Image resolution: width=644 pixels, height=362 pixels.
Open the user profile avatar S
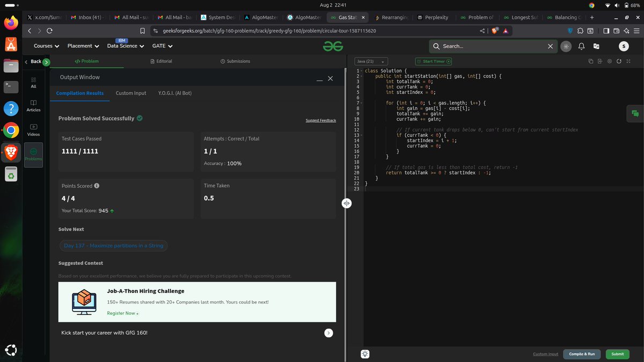[x=624, y=46]
